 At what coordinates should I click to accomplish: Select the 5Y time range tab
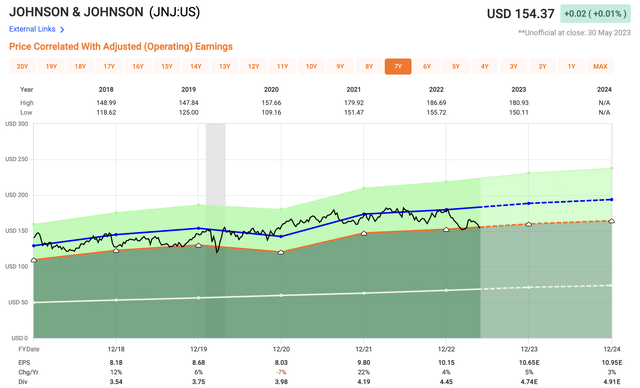click(456, 67)
